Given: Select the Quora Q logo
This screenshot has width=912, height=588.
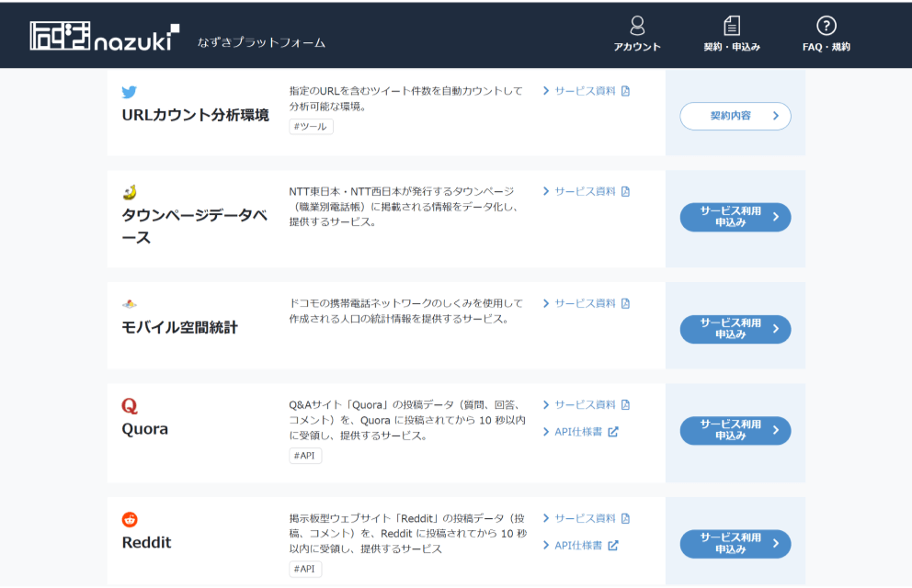Looking at the screenshot, I should coord(130,405).
